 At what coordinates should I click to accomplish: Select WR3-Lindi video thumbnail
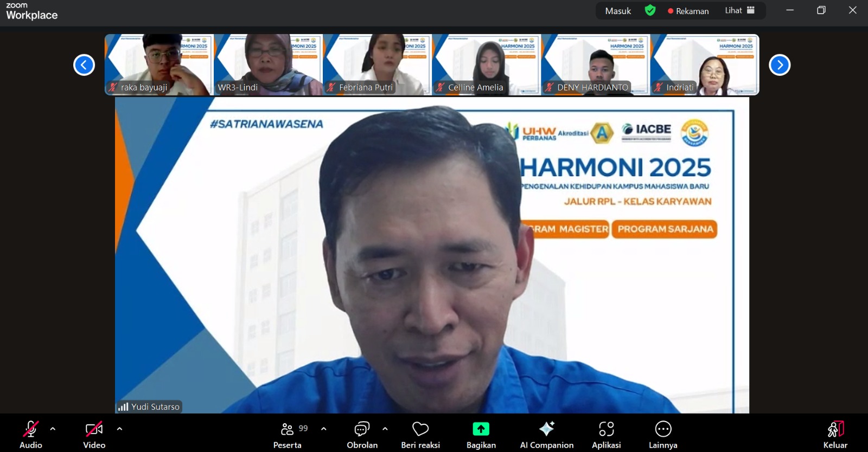click(x=268, y=64)
